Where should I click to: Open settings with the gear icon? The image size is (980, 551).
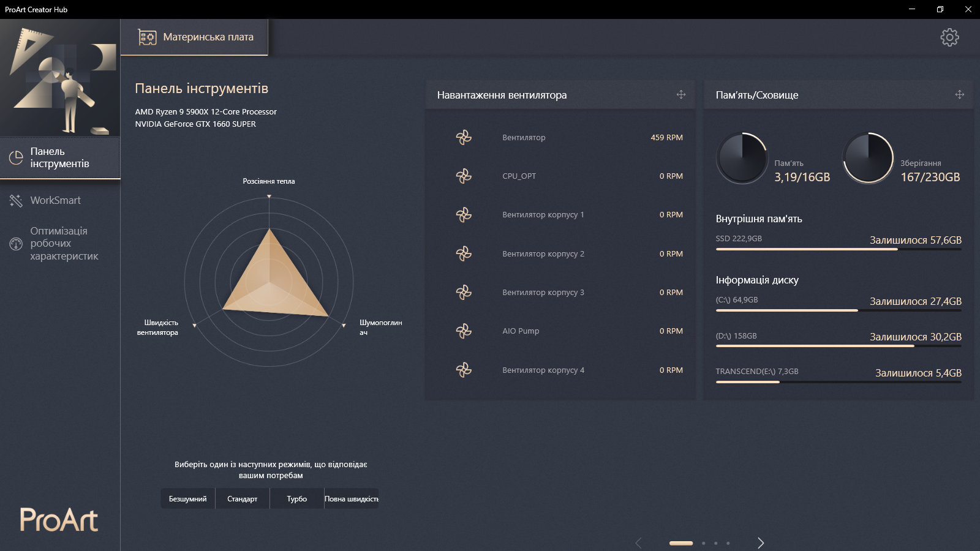[x=949, y=37]
